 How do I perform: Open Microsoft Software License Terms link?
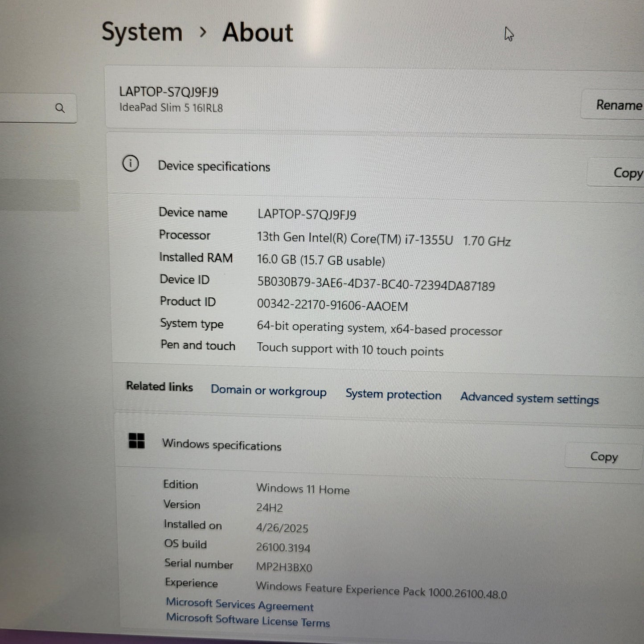tap(248, 620)
